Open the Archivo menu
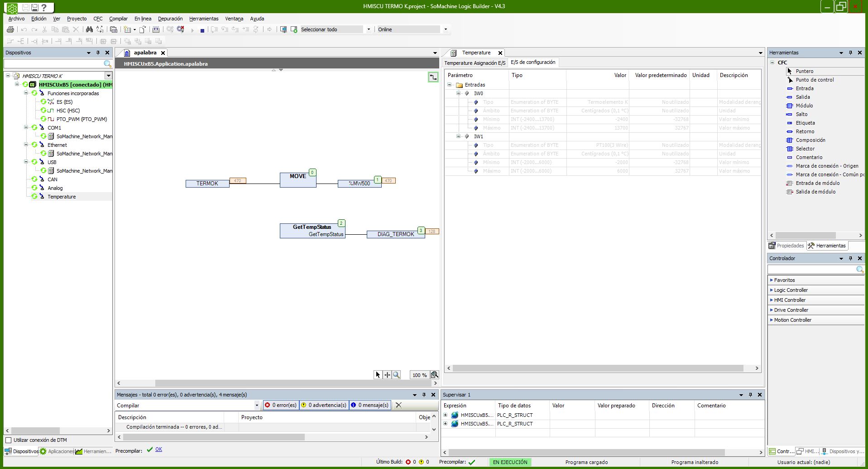 [16, 19]
